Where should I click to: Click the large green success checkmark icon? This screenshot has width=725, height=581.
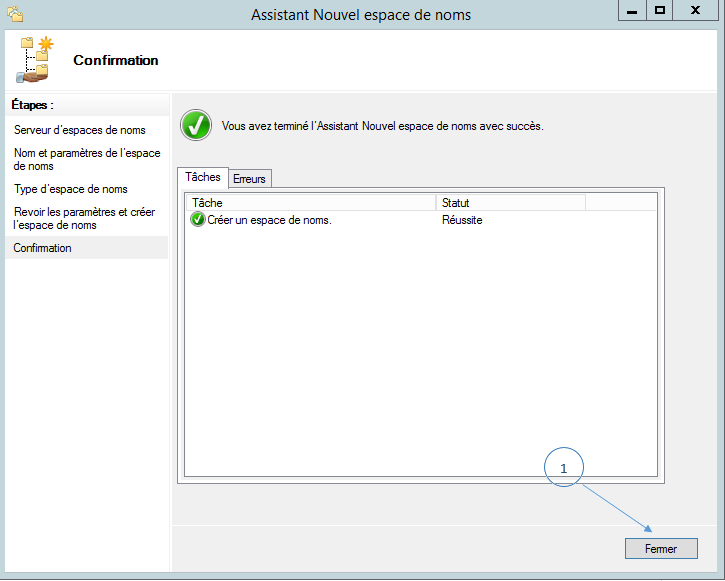[195, 126]
